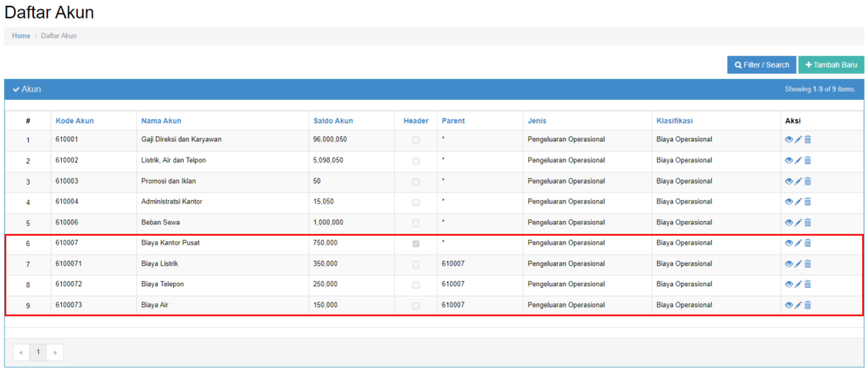The height and width of the screenshot is (371, 868).
Task: Click the Tambah Baru button
Action: [831, 65]
